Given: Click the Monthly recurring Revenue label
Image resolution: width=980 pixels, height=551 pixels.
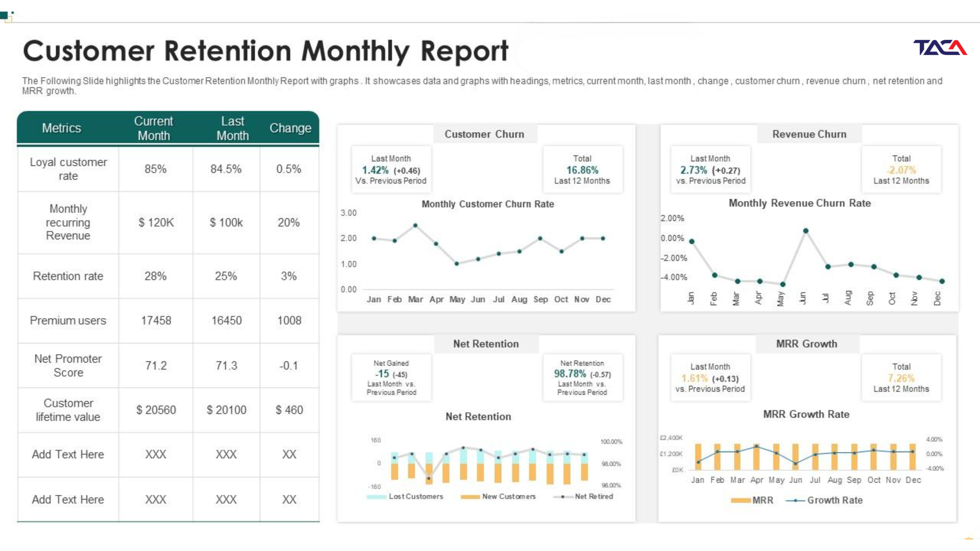Looking at the screenshot, I should (68, 222).
